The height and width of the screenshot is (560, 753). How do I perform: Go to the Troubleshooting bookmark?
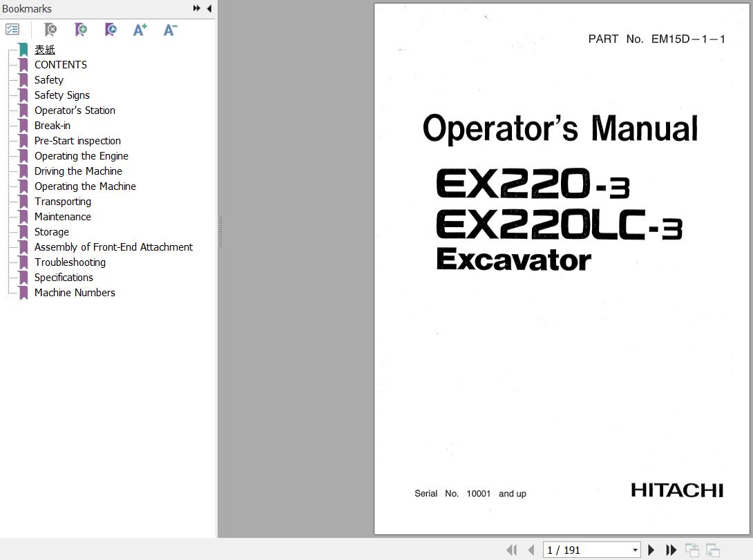click(x=70, y=262)
